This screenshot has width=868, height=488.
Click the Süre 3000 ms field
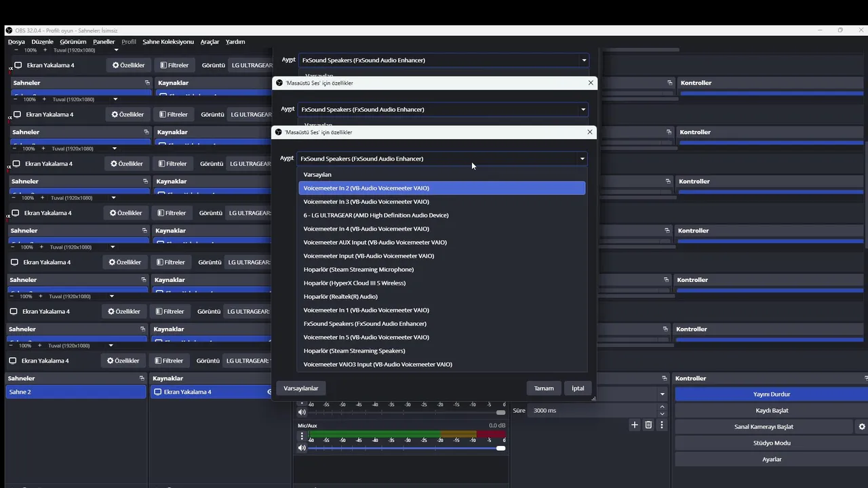click(593, 410)
